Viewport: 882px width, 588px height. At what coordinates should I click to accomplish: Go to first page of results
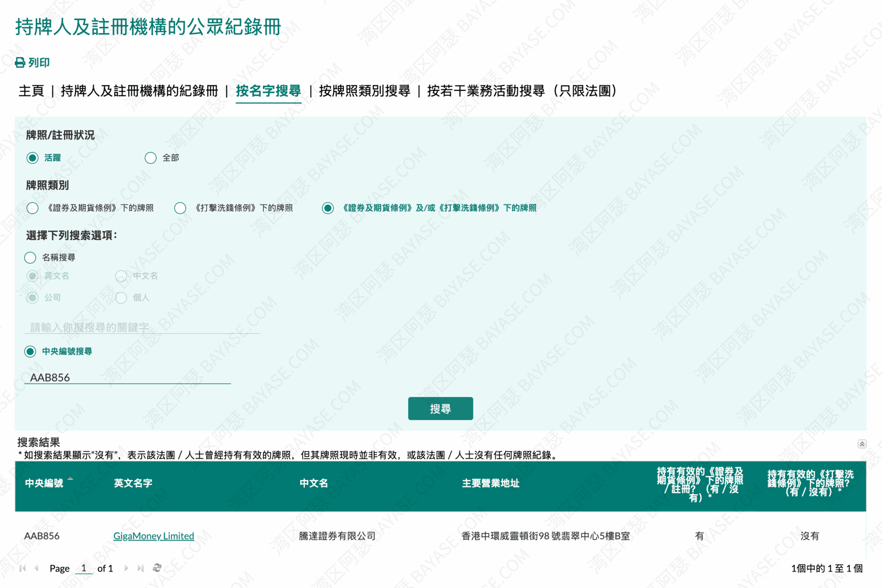point(23,568)
